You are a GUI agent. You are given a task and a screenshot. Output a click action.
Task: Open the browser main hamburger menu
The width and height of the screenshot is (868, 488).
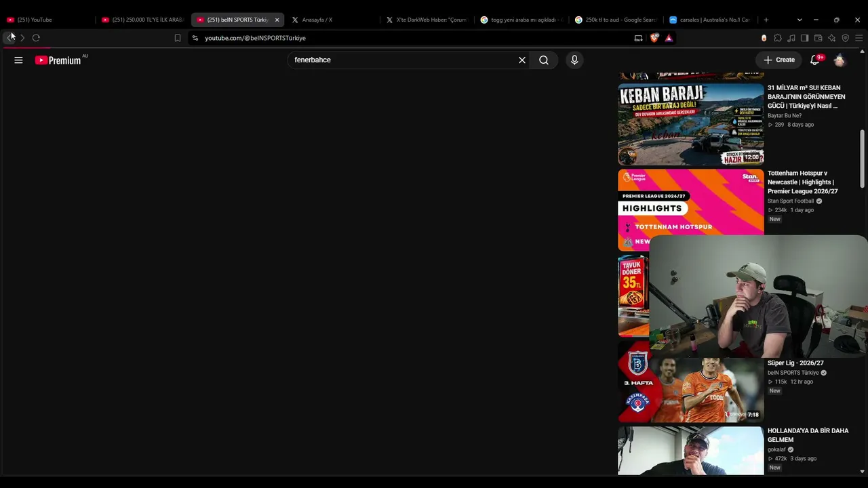(859, 38)
